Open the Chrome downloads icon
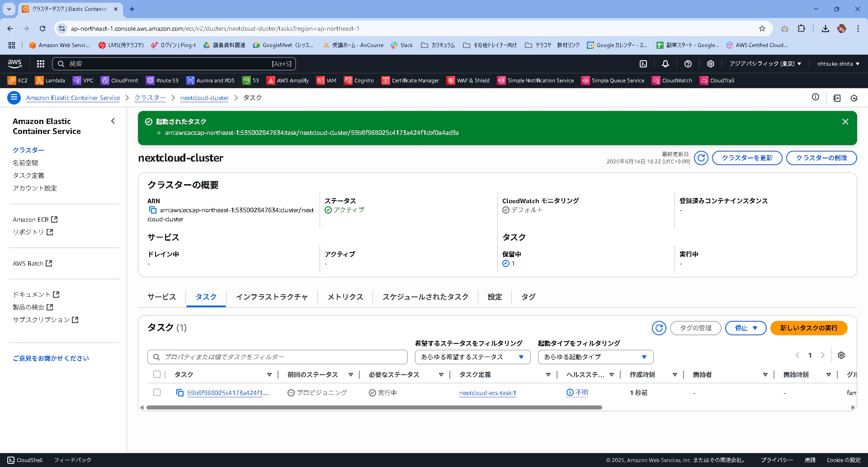Viewport: 868px width, 467px height. 826,29
